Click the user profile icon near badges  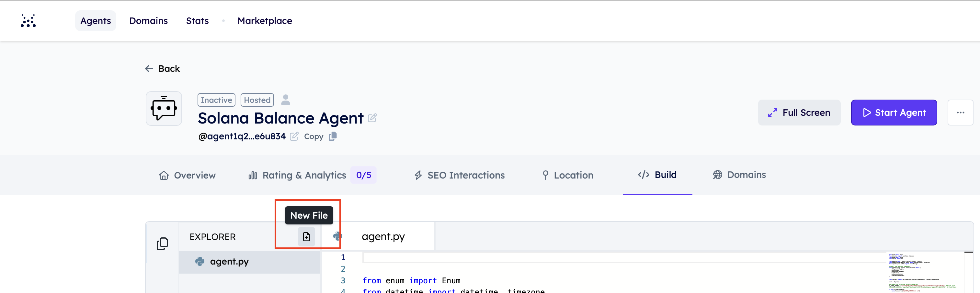(285, 100)
